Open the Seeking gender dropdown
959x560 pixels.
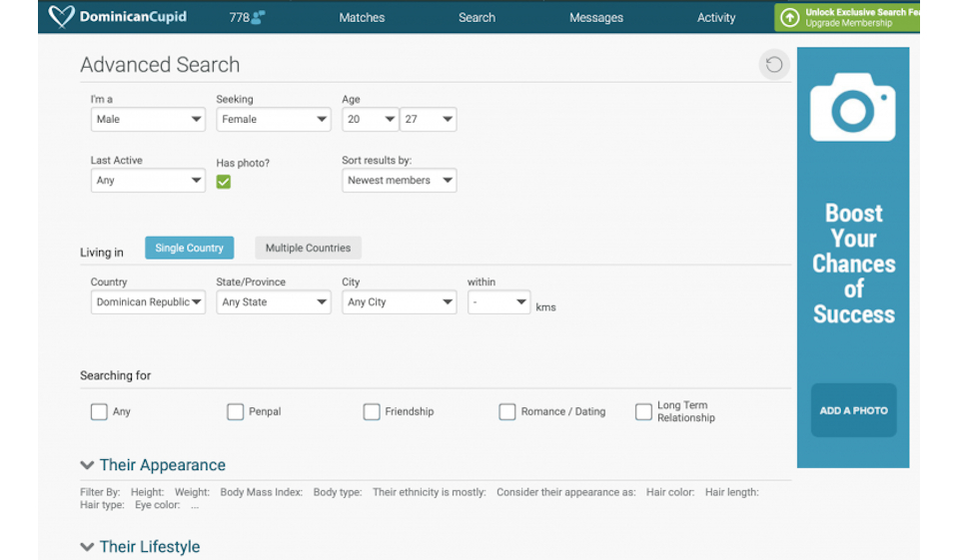point(273,120)
